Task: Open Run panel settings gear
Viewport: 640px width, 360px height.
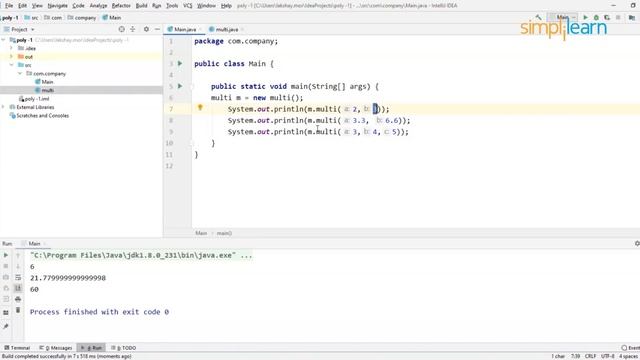Action: (637, 244)
